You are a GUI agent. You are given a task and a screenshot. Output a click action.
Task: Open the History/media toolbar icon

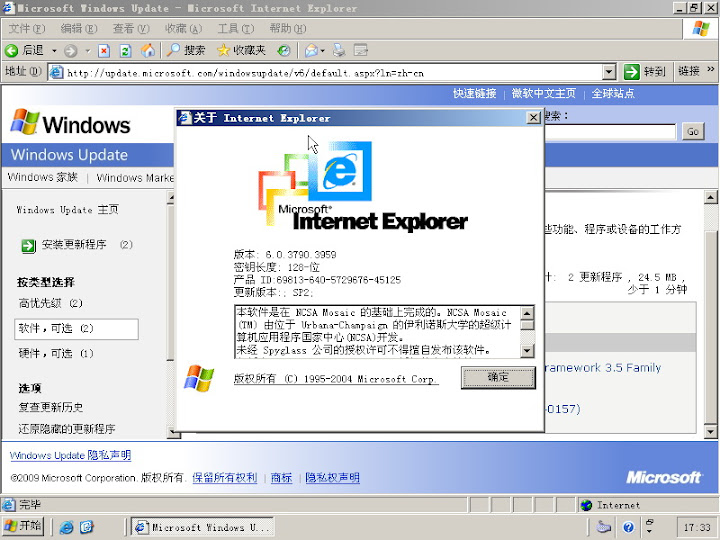284,51
